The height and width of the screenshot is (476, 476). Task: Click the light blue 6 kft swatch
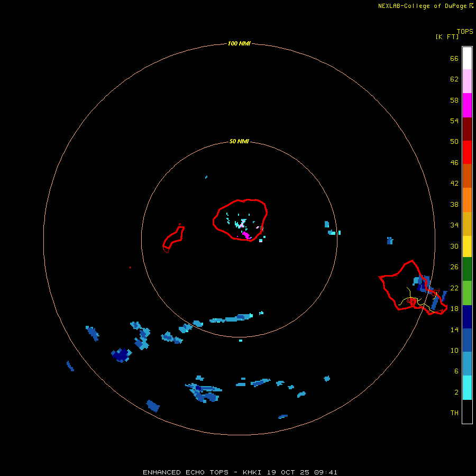[x=467, y=364]
